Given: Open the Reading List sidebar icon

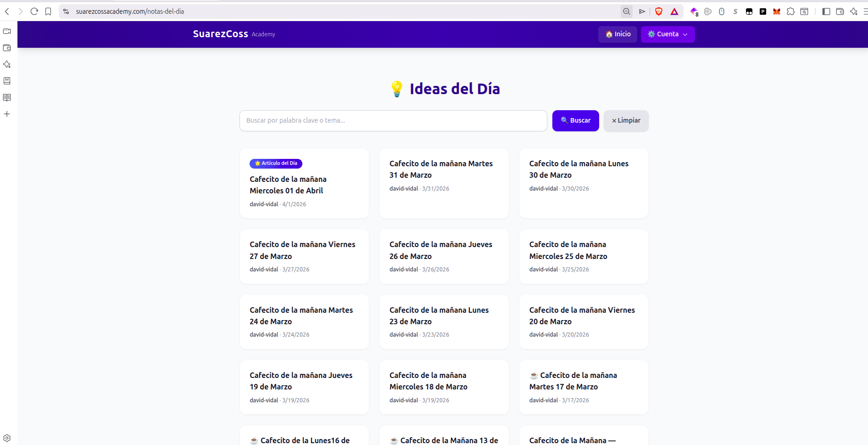Looking at the screenshot, I should 7,97.
